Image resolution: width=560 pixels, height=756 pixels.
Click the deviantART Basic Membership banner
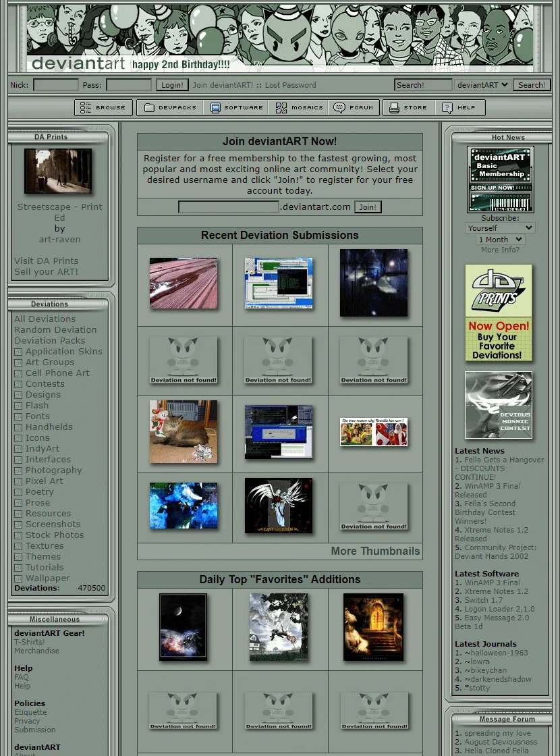pyautogui.click(x=500, y=180)
